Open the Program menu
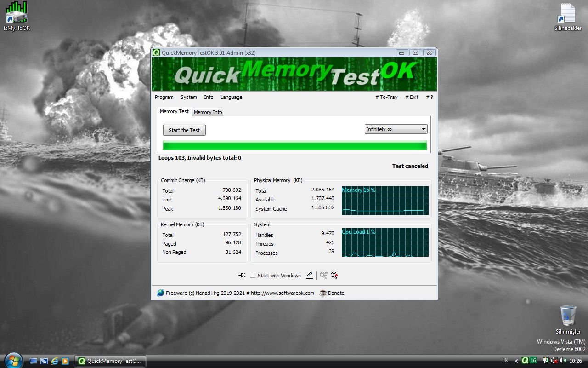This screenshot has width=588, height=368. pos(164,97)
